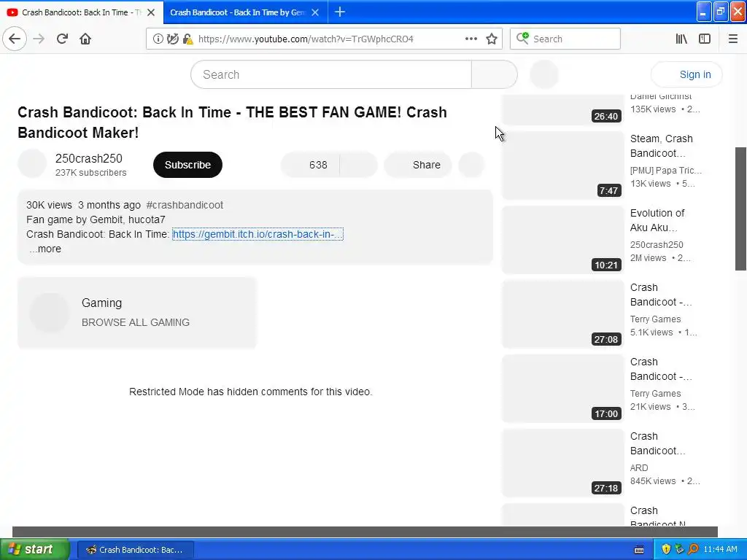Close the Back In Time by Gembit tab
The height and width of the screenshot is (560, 747).
[315, 12]
